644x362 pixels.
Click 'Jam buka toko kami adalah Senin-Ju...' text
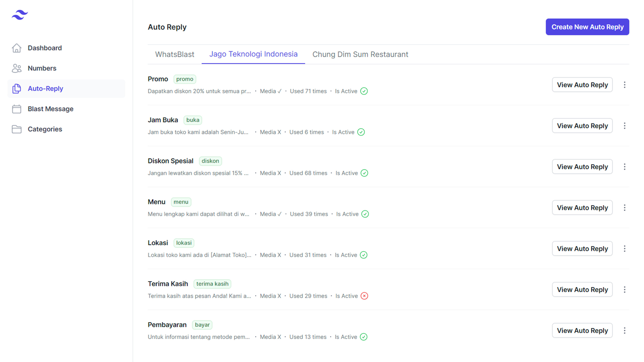(198, 132)
